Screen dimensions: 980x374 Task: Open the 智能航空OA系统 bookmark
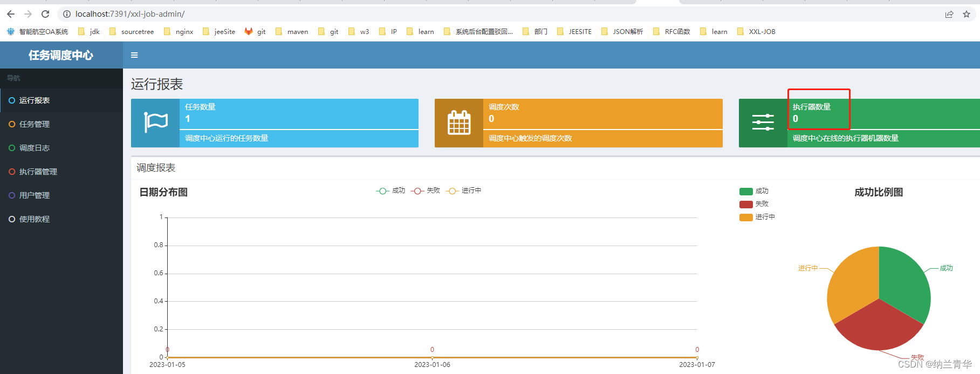[x=37, y=31]
